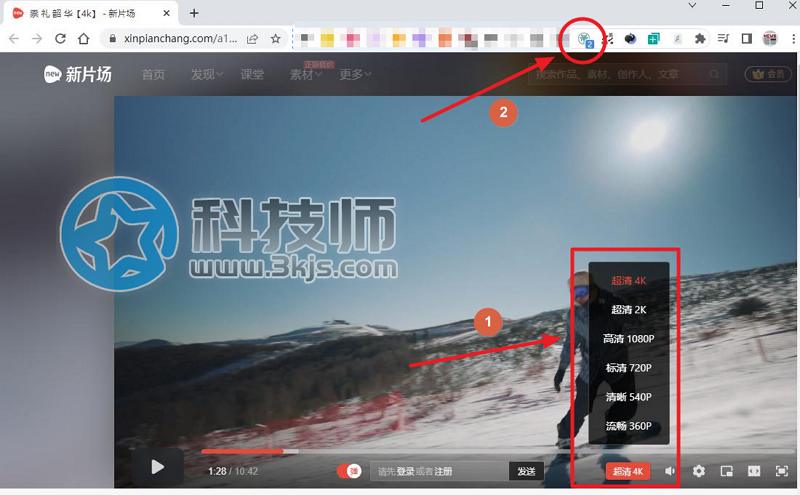Open player settings gear icon
Screen dimensions: 800x495
pyautogui.click(x=699, y=471)
